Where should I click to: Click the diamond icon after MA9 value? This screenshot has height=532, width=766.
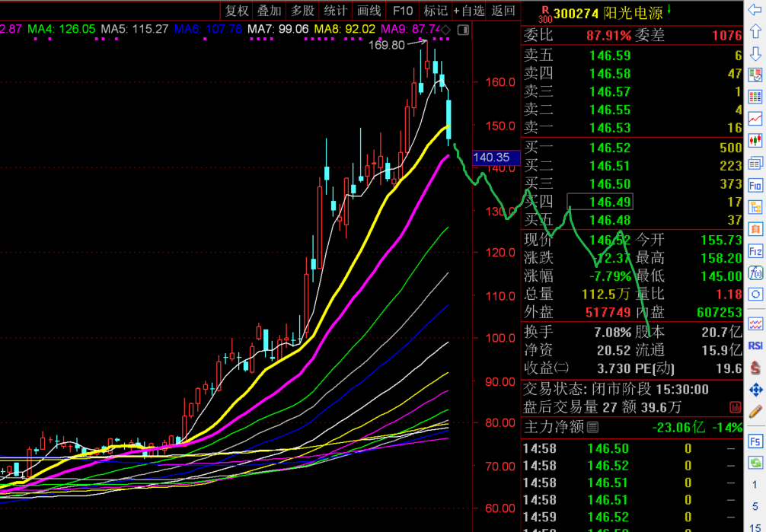pyautogui.click(x=446, y=30)
